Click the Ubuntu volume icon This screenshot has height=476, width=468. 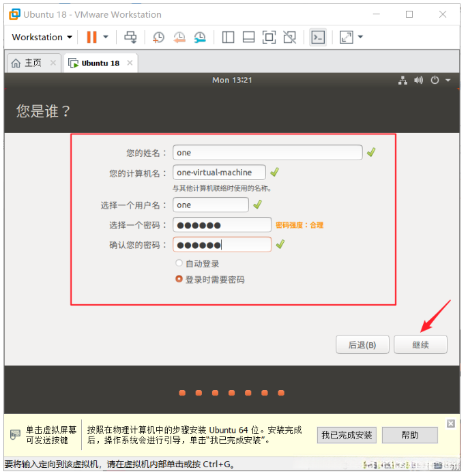(418, 80)
